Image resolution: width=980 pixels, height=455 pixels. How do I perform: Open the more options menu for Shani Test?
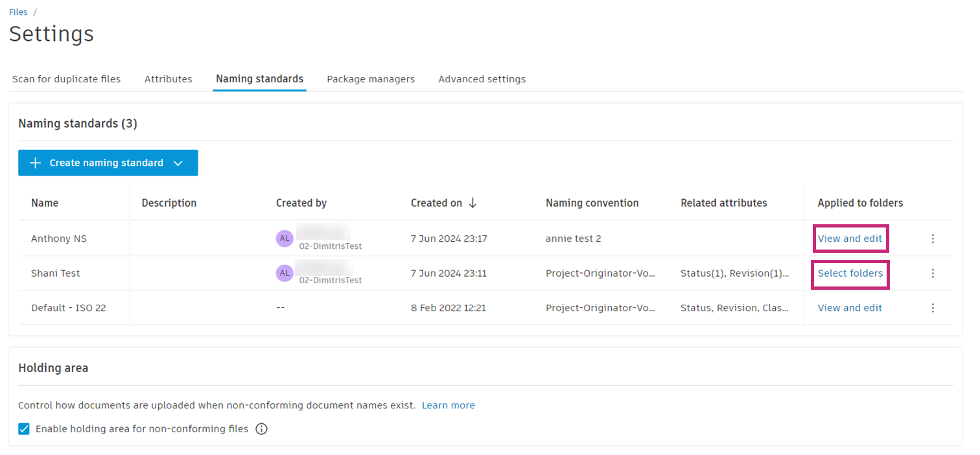pos(933,274)
